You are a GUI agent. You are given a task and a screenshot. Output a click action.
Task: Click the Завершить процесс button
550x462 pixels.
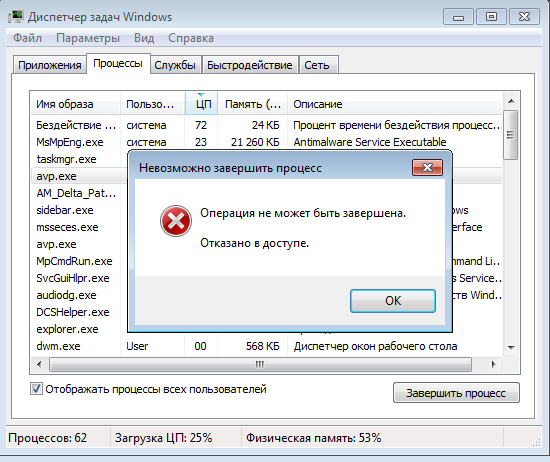click(456, 393)
